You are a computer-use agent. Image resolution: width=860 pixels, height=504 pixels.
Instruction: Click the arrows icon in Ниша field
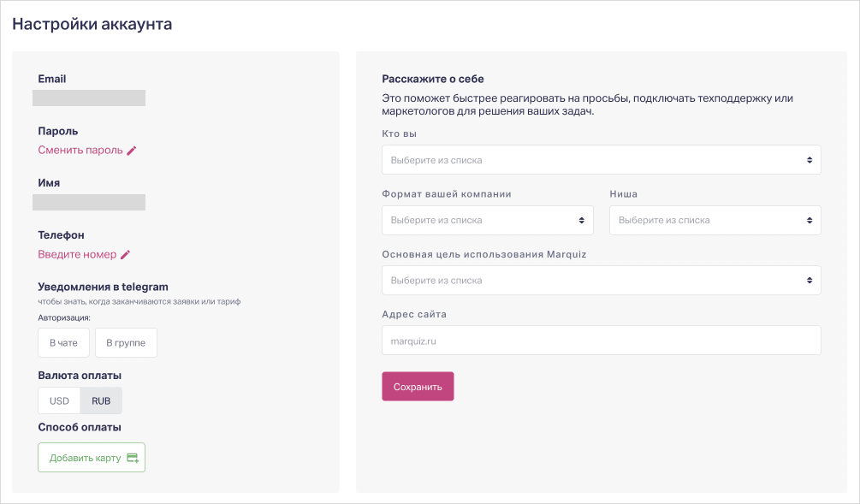click(x=810, y=220)
